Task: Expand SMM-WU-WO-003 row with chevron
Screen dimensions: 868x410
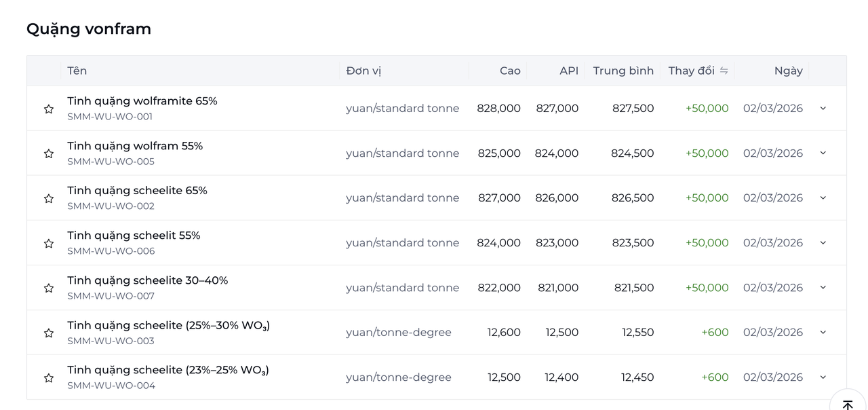Action: 823,332
